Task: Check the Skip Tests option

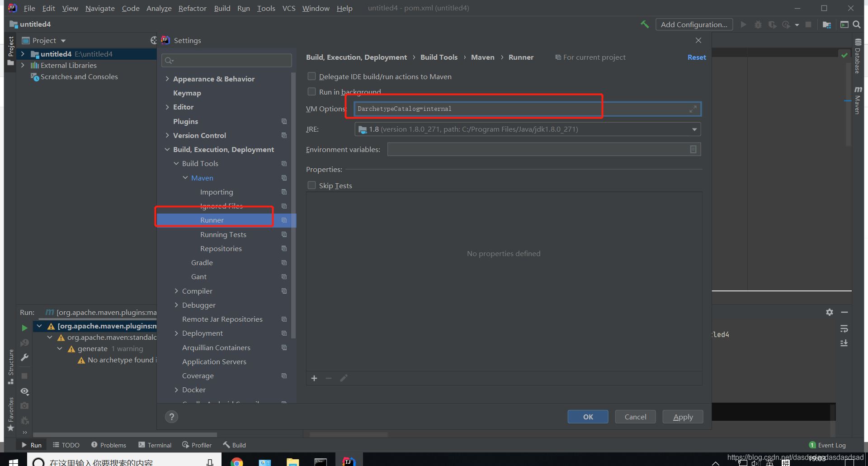Action: pos(311,185)
